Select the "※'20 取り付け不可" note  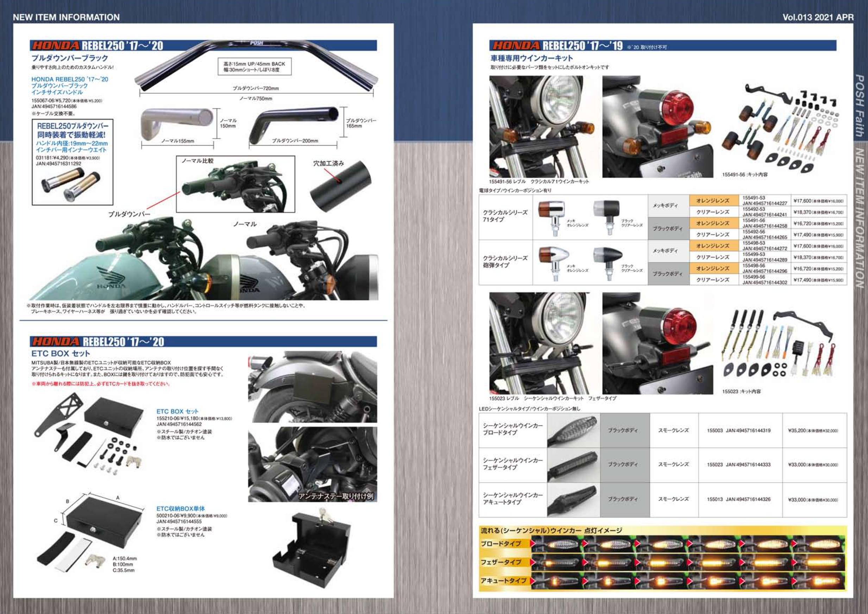tap(647, 47)
